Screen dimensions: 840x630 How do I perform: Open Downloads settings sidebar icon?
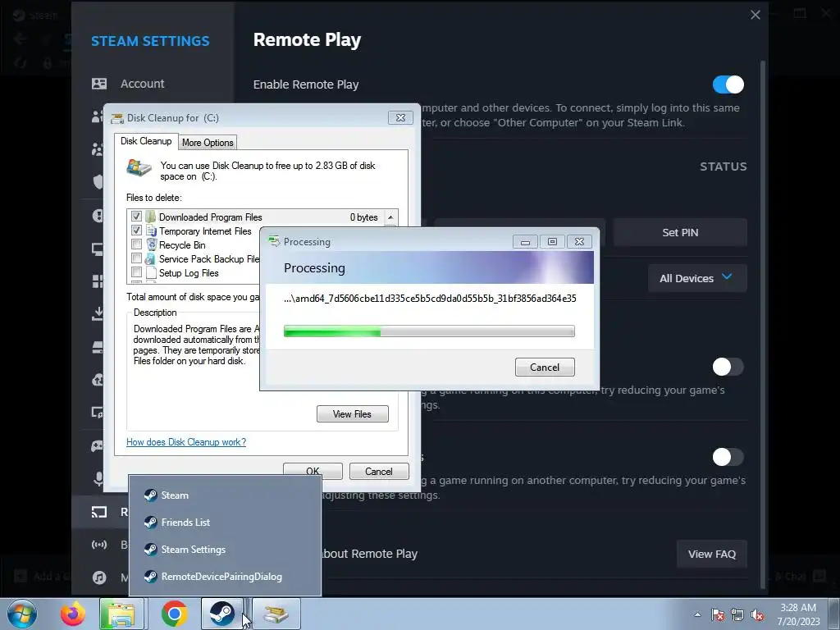coord(98,313)
